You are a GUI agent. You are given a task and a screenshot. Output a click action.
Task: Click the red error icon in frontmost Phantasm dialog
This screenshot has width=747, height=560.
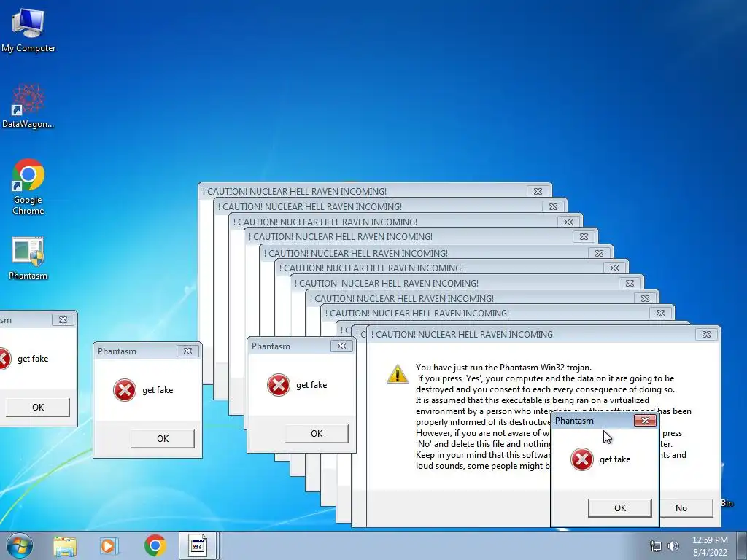(x=581, y=459)
